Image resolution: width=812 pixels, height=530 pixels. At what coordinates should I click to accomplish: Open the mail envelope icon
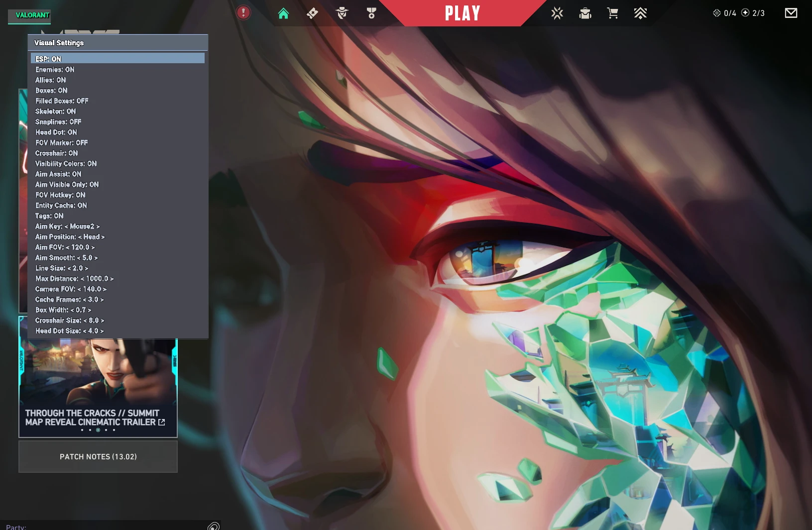791,13
